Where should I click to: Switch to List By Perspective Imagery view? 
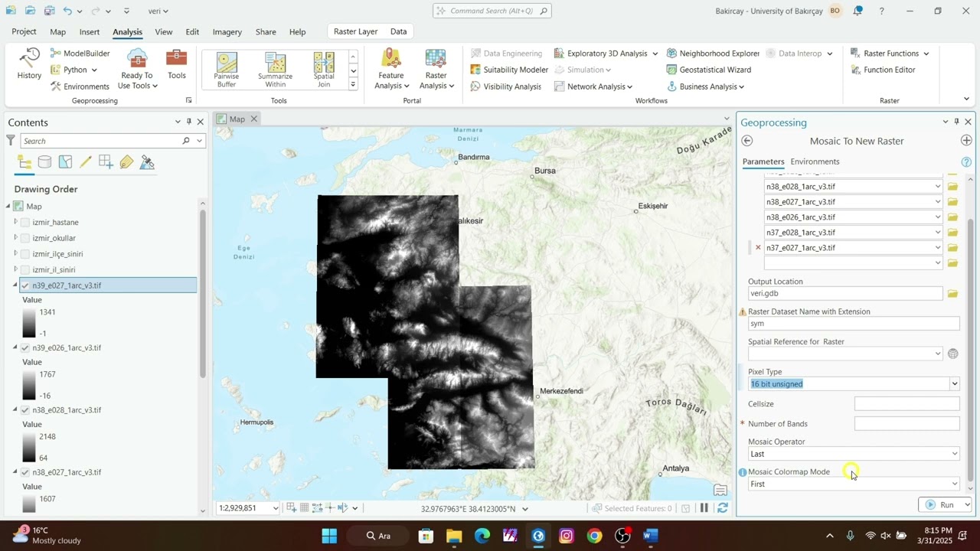point(147,162)
